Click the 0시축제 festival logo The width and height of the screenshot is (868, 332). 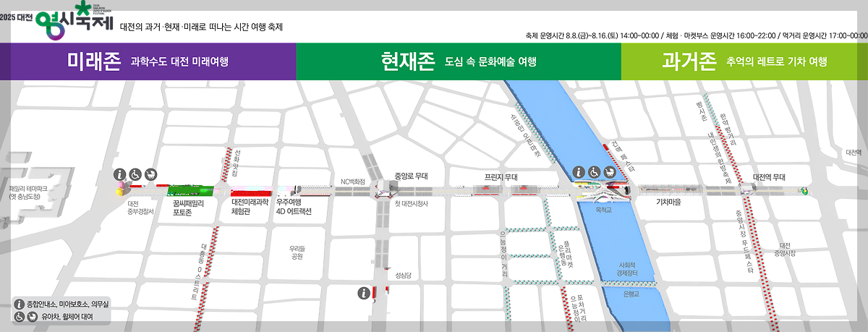tap(58, 20)
